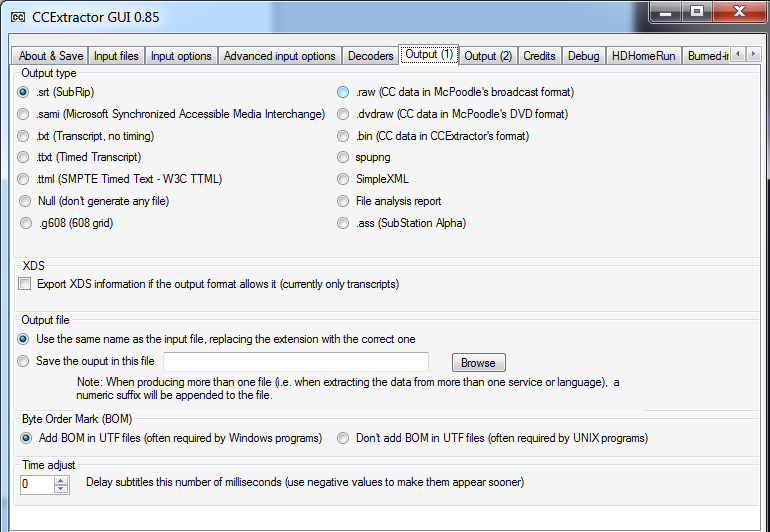Switch to the Input files tab

pos(116,56)
